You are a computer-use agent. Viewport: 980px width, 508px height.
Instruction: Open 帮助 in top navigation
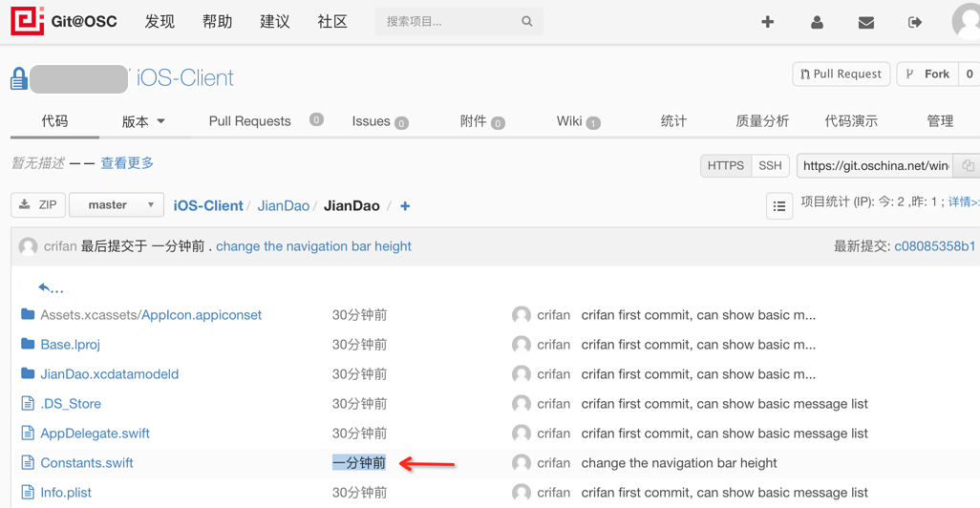coord(217,22)
